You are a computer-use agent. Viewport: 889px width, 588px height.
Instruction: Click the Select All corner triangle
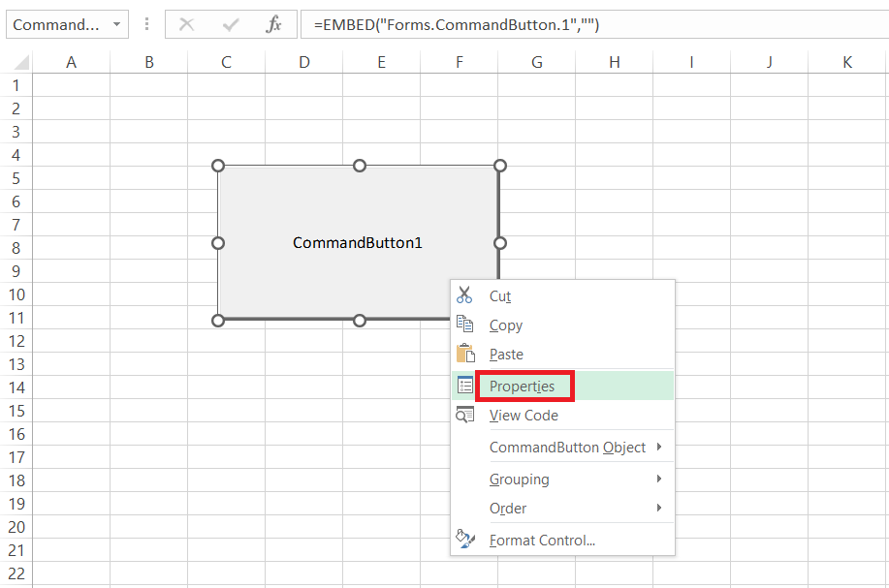coord(19,63)
